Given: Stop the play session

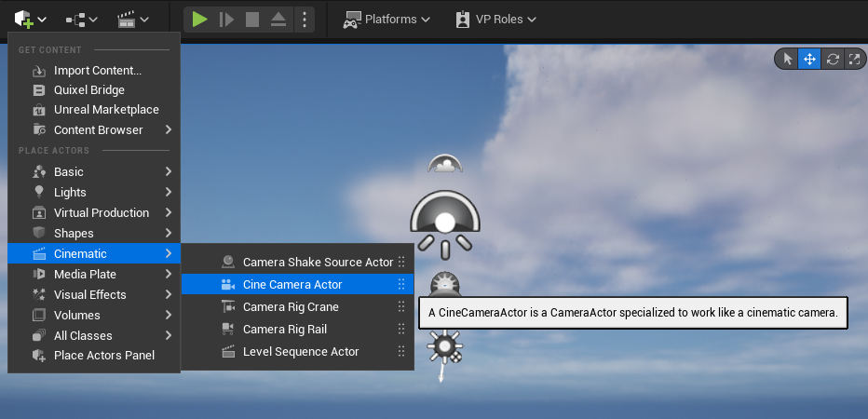Looking at the screenshot, I should (x=252, y=20).
